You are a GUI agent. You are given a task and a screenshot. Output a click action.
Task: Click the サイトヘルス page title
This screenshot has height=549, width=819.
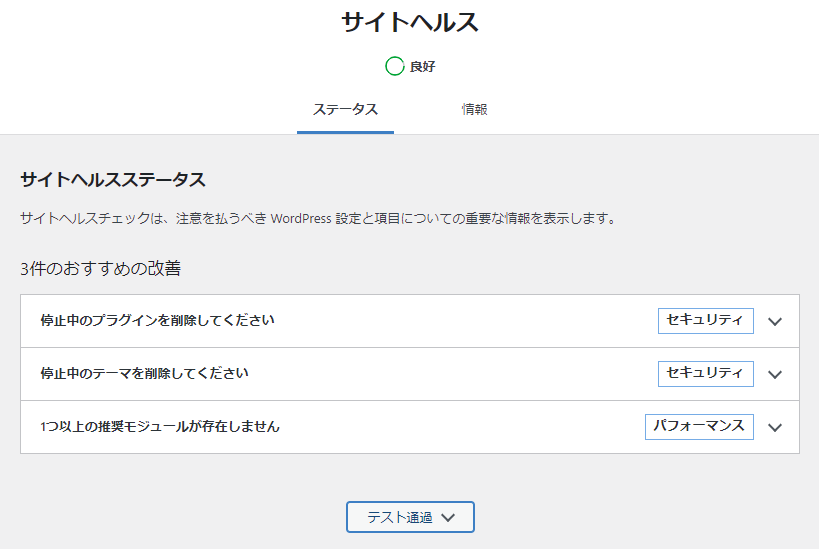click(410, 23)
